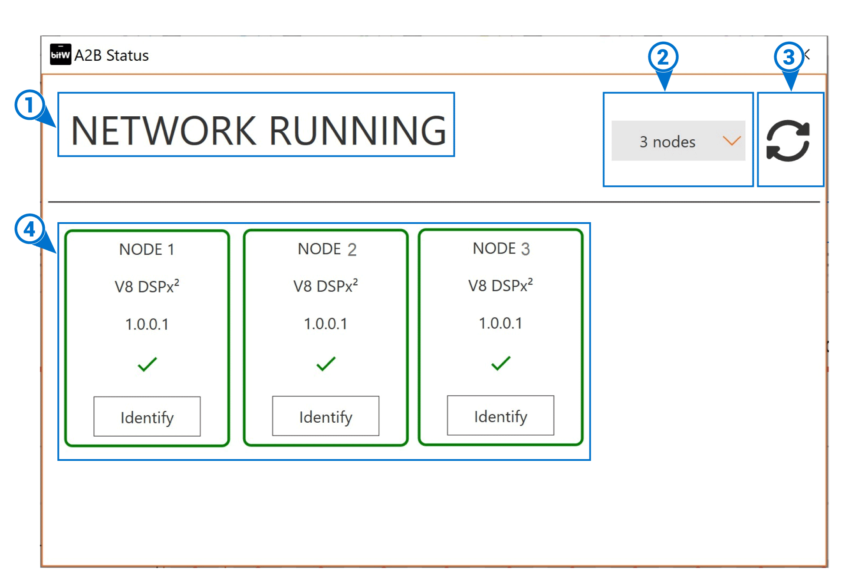Select the NODE 1 title label
The width and height of the screenshot is (868, 588).
click(x=147, y=250)
